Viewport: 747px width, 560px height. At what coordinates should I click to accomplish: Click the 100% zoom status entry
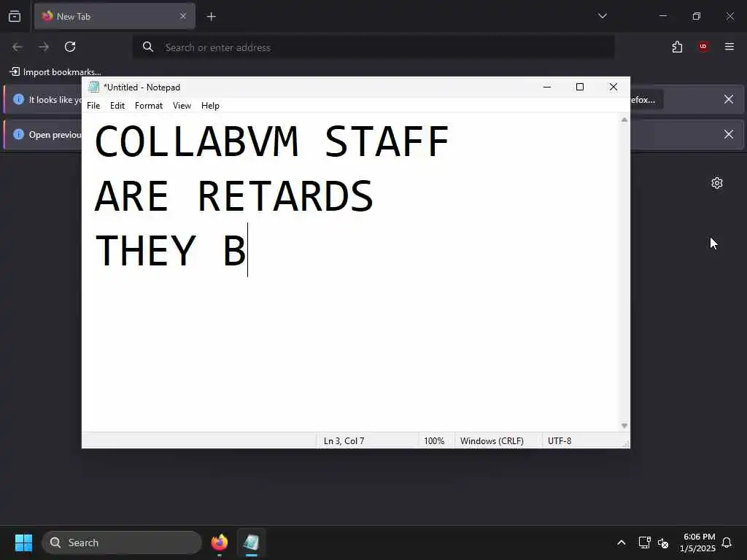point(434,441)
